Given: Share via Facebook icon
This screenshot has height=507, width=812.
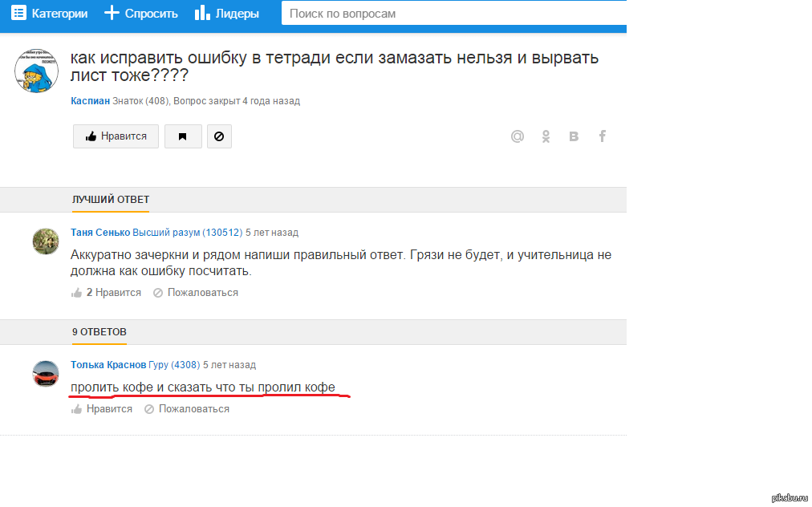Looking at the screenshot, I should (x=603, y=136).
